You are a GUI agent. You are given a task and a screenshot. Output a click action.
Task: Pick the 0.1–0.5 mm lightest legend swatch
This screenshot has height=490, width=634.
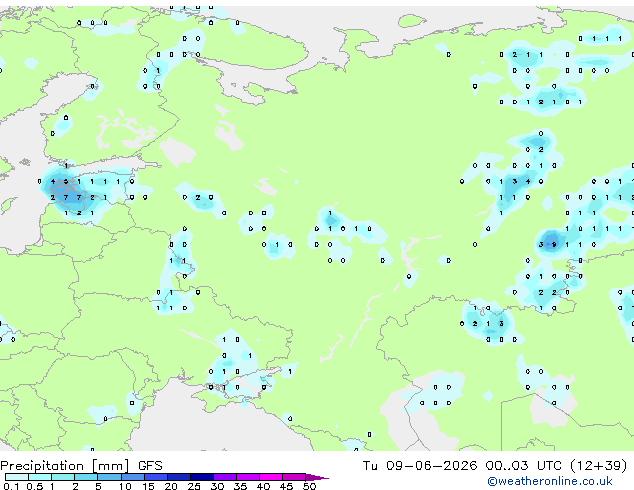pos(17,477)
